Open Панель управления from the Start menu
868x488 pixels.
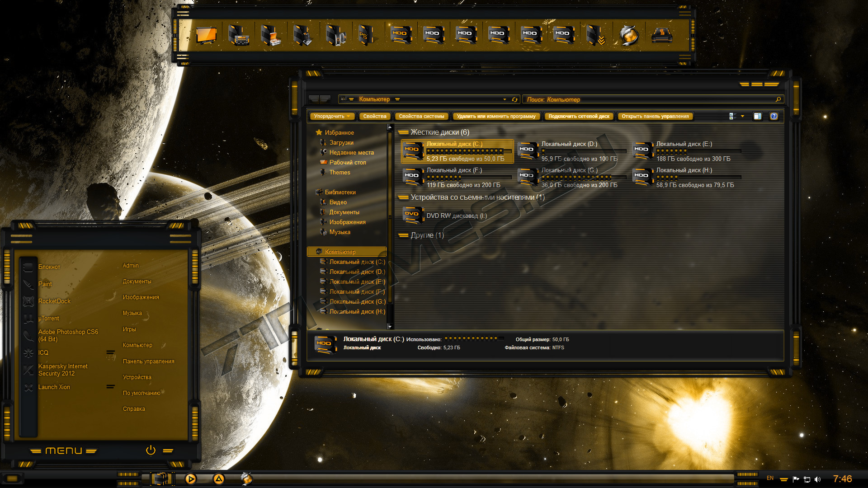[148, 361]
